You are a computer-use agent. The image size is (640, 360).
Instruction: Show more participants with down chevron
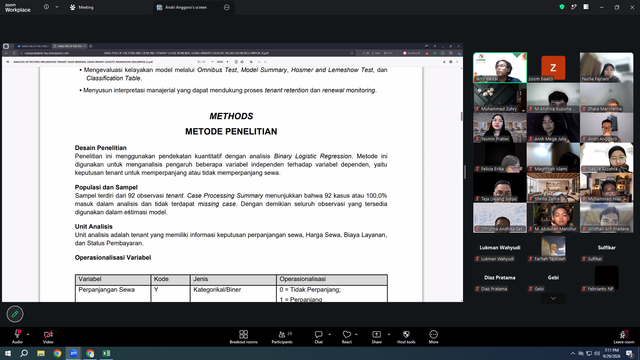[553, 298]
